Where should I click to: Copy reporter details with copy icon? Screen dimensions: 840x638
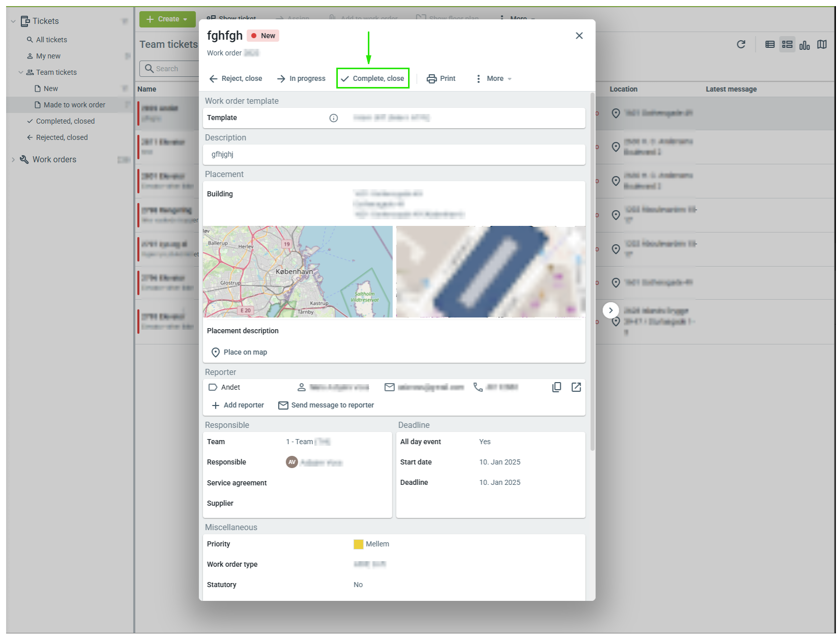click(x=557, y=387)
